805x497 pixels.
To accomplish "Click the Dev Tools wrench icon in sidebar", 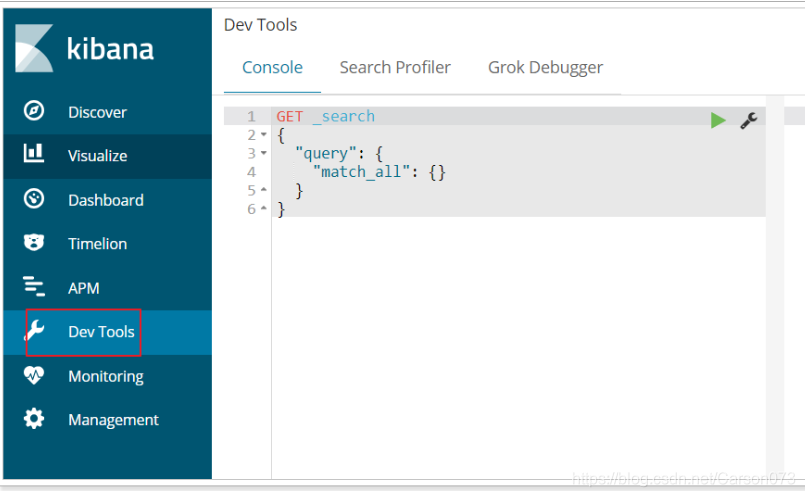I will (x=35, y=331).
